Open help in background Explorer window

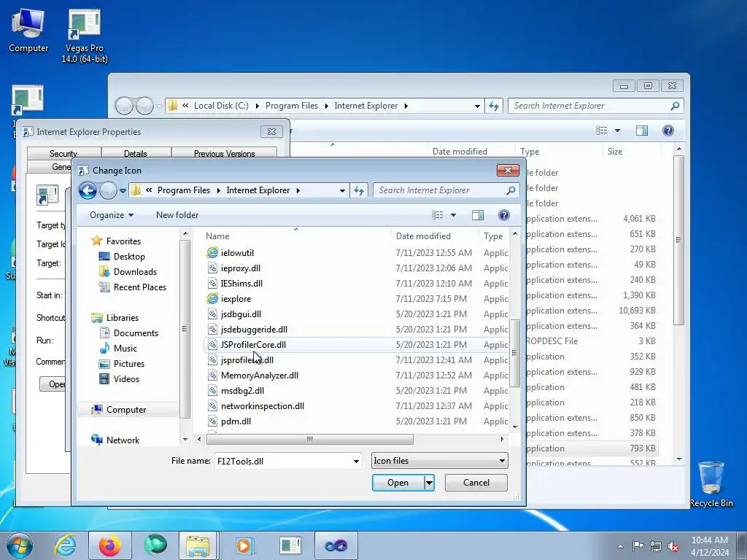668,131
